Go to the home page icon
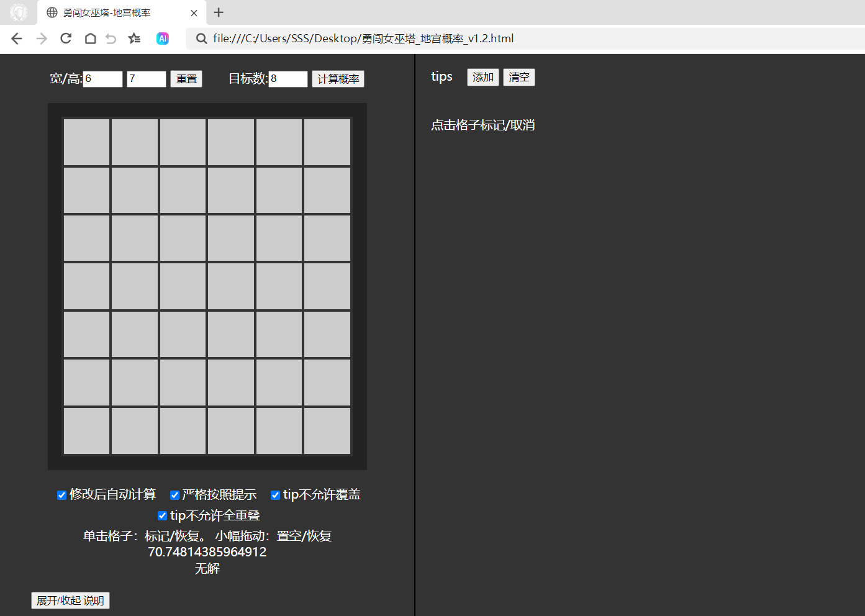The image size is (865, 616). pos(90,38)
